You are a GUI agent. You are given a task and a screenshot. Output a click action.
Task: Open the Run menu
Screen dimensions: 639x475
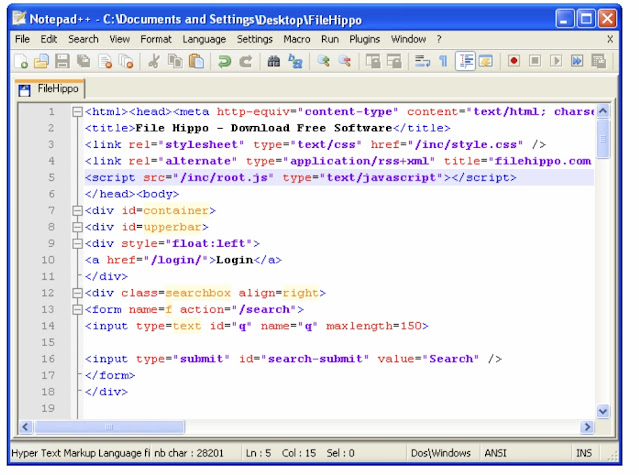pos(330,40)
